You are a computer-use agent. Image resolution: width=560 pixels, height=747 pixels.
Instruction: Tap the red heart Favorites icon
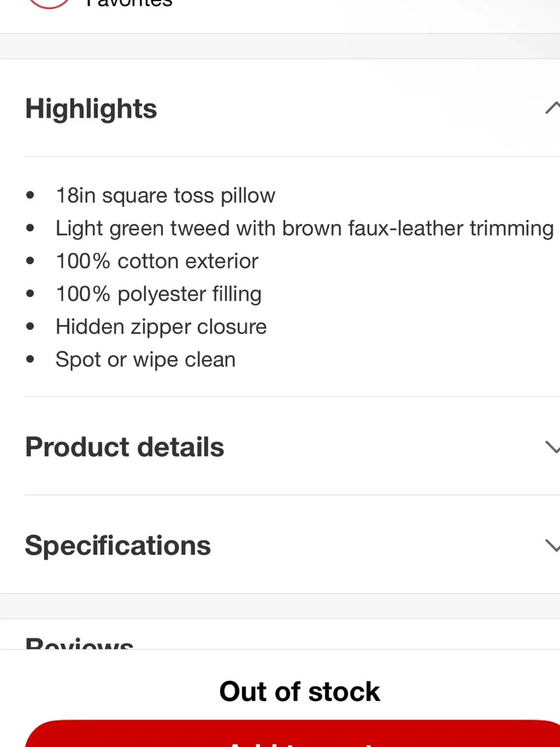49,3
